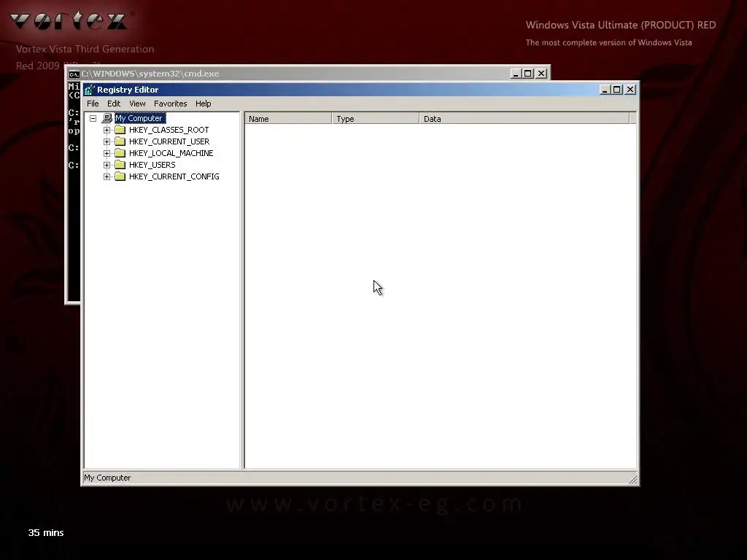
Task: Click the My Computer status bar text
Action: pos(107,478)
